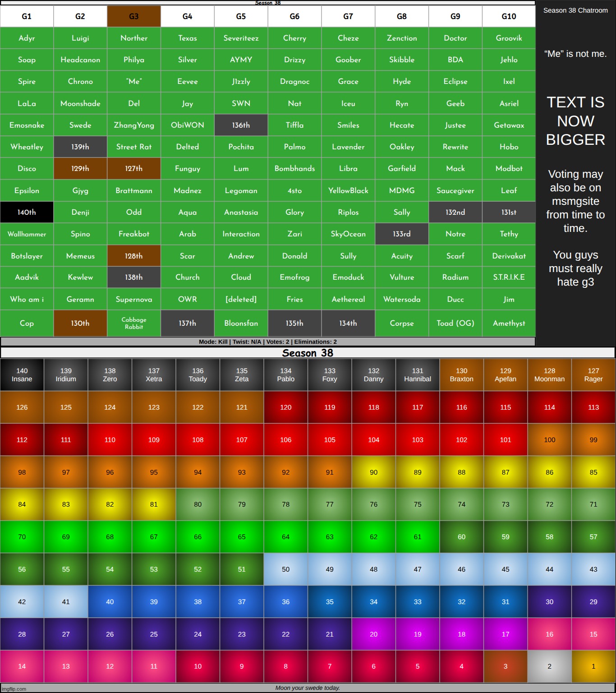This screenshot has height=693, width=616.
Task: Click the G7 column header
Action: coord(348,16)
